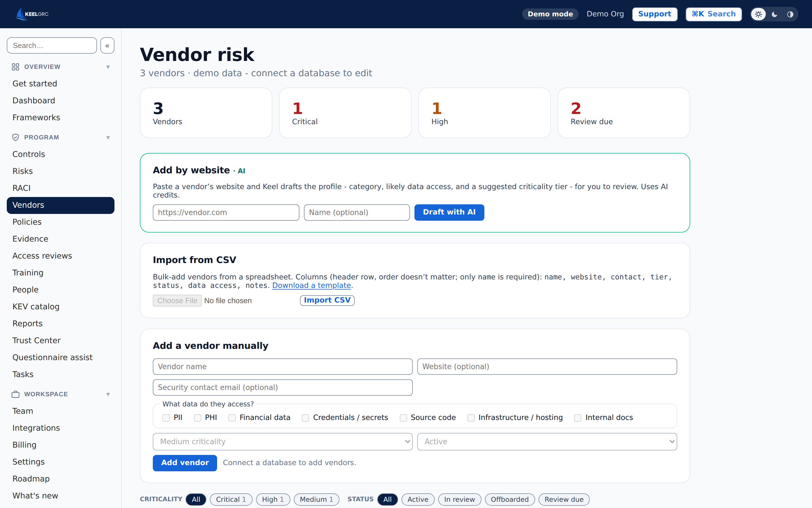Click the Review due stat card
The image size is (812, 508).
(624, 113)
